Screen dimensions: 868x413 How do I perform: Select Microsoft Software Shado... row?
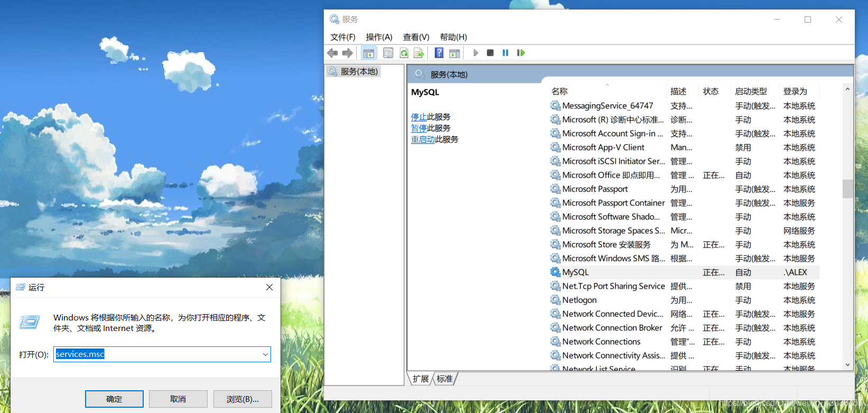(x=684, y=217)
